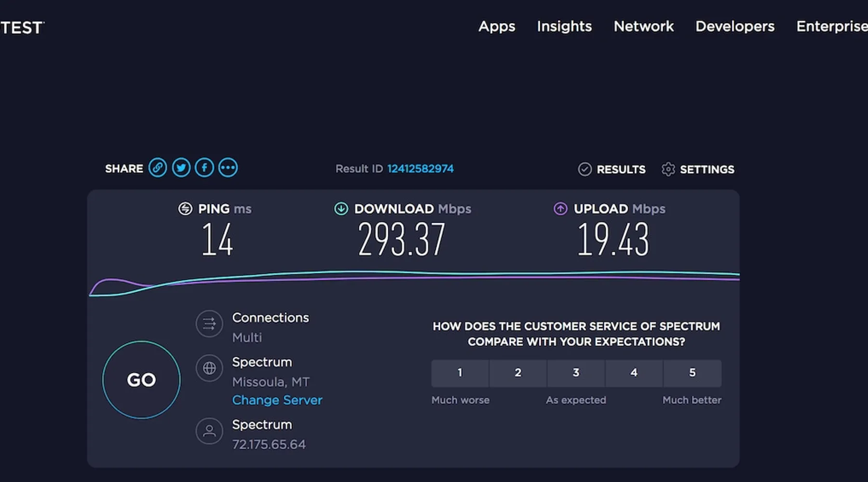
Task: Click the download value 293.37
Action: [401, 240]
